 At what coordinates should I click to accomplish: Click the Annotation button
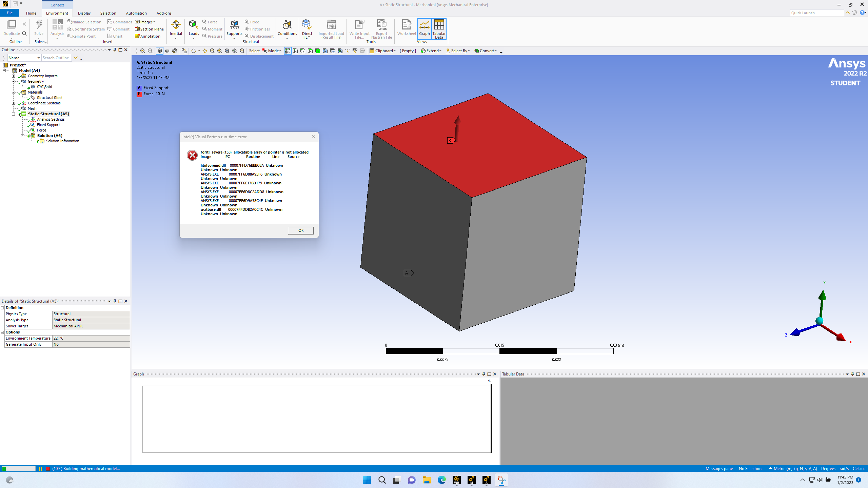(147, 36)
